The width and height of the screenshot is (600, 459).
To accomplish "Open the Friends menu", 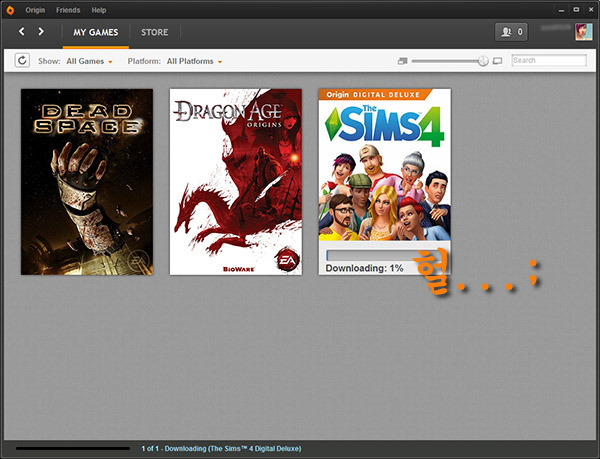I will tap(68, 10).
